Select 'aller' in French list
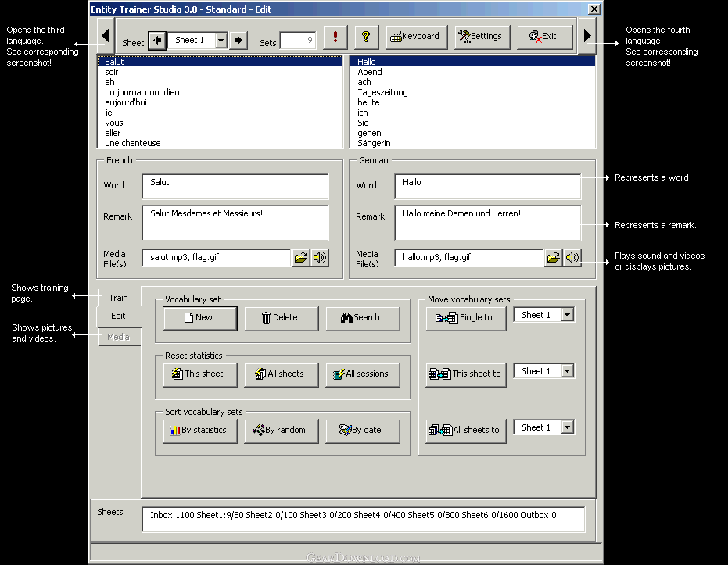728x565 pixels. point(220,133)
